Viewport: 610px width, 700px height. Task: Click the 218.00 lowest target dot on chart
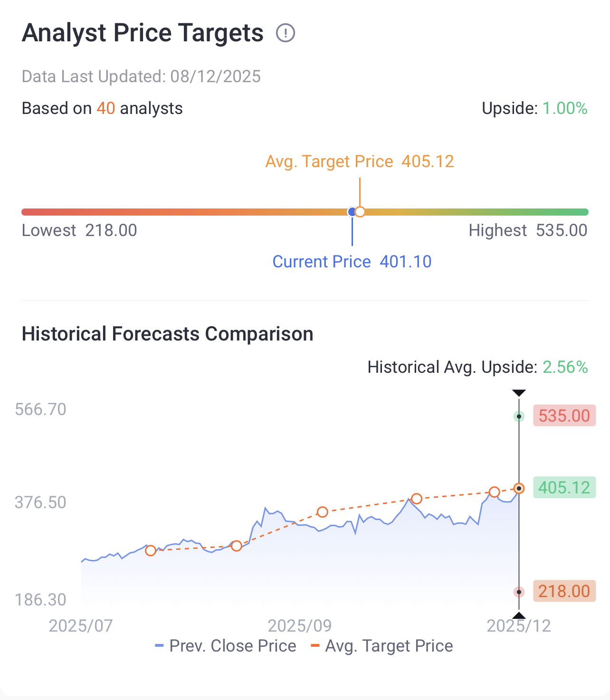point(519,592)
